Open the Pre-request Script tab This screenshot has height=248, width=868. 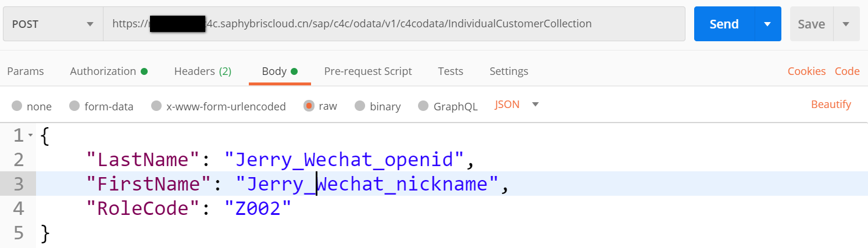click(368, 71)
